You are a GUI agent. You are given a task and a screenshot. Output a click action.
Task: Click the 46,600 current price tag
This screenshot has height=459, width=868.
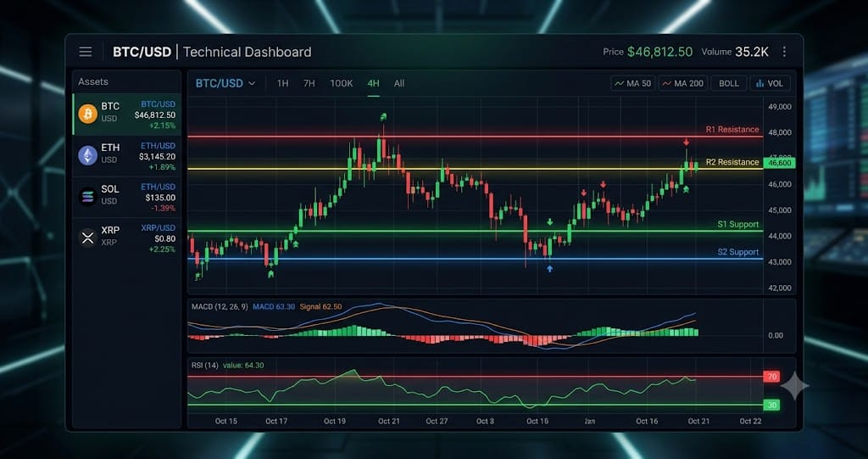click(779, 163)
